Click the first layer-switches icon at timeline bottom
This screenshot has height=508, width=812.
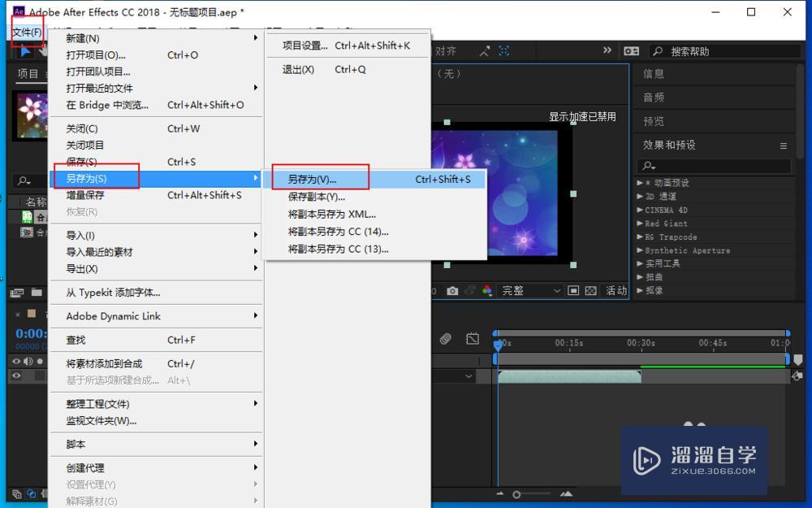click(16, 493)
